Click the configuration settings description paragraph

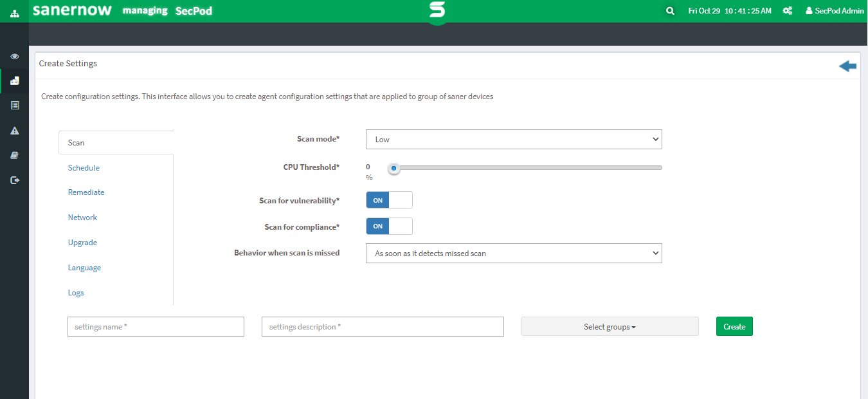(x=267, y=97)
